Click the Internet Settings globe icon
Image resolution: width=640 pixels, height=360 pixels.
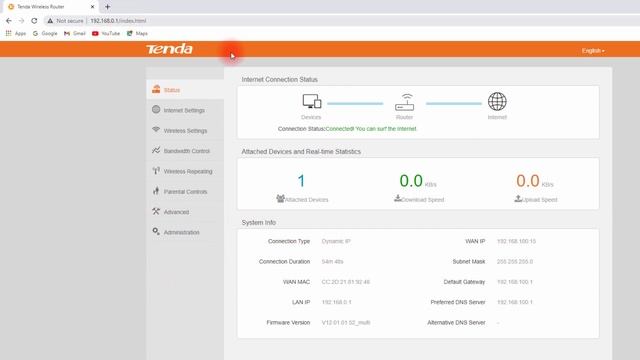click(x=156, y=109)
